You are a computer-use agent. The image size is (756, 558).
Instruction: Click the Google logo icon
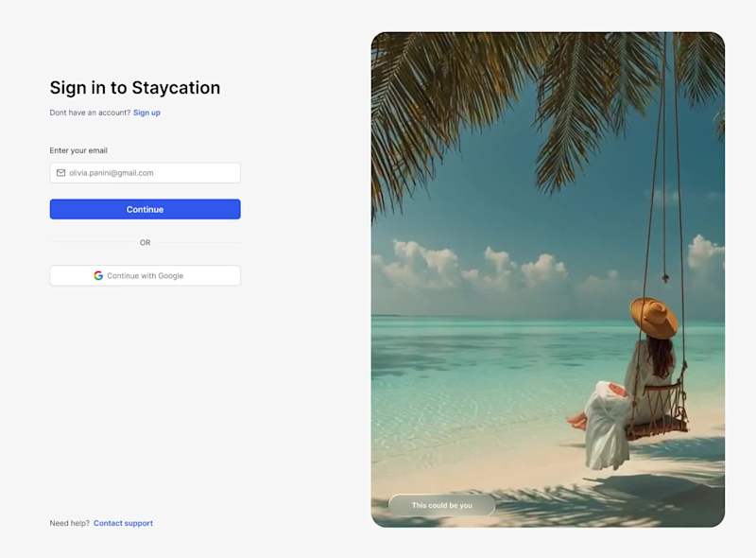pyautogui.click(x=98, y=276)
